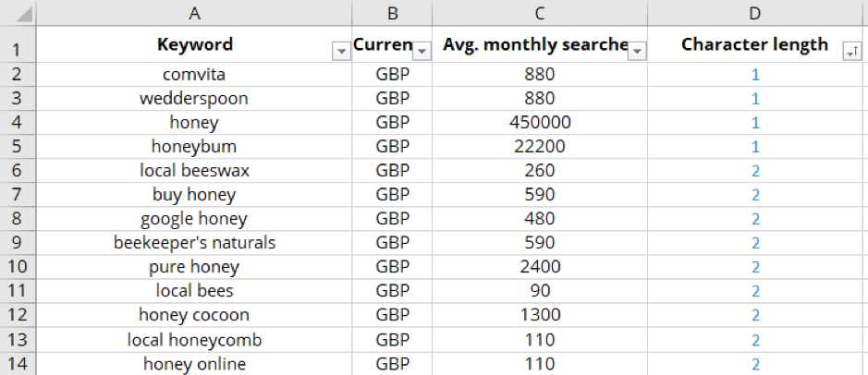Image resolution: width=868 pixels, height=375 pixels.
Task: Select row 10 header
Action: coord(18,267)
